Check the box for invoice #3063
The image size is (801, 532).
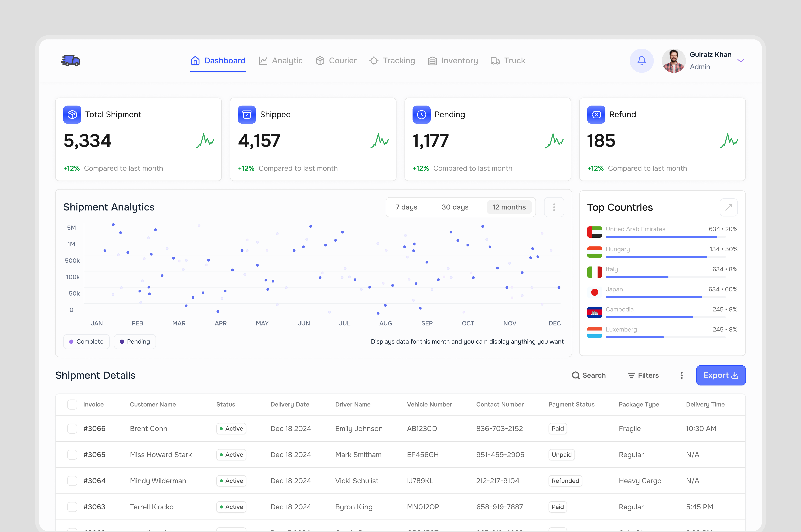(x=72, y=507)
